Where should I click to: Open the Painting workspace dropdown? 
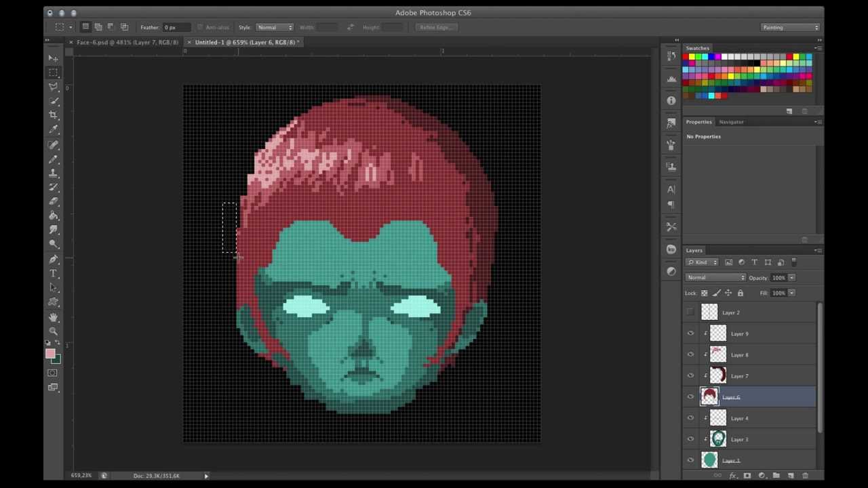[x=790, y=27]
